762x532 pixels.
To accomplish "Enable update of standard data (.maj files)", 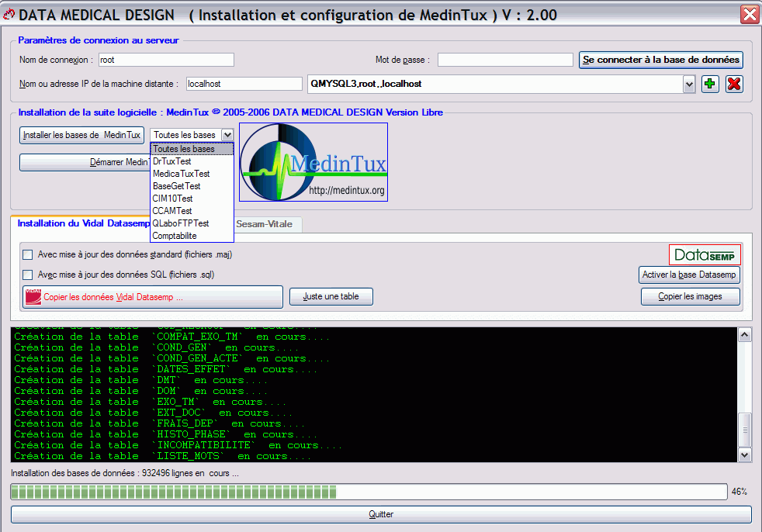I will pos(28,254).
